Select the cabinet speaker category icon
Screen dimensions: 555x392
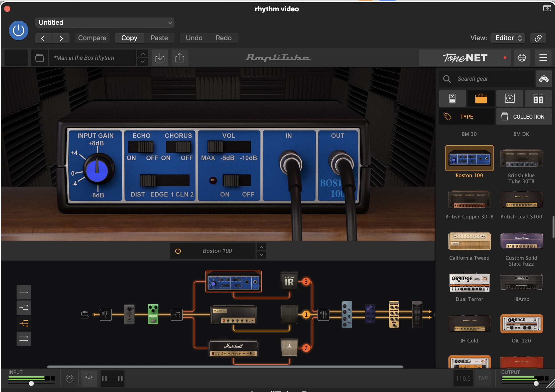click(510, 99)
